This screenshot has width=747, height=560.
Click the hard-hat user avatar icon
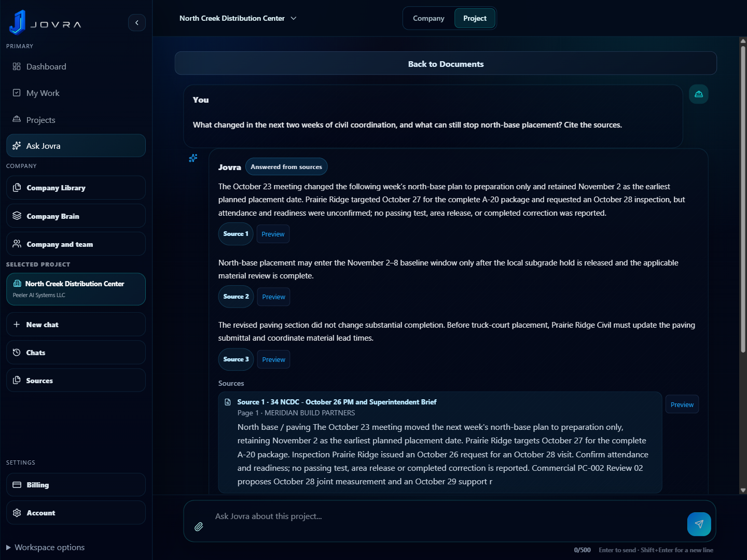pos(699,94)
